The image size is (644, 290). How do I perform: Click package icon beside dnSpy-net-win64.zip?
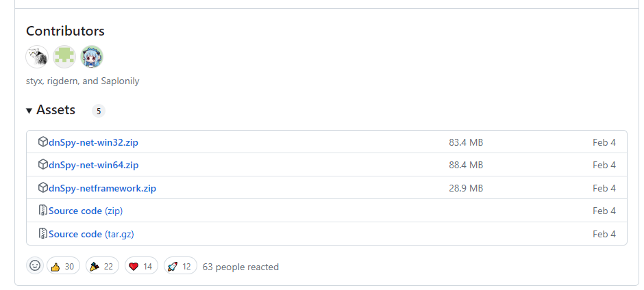click(42, 165)
